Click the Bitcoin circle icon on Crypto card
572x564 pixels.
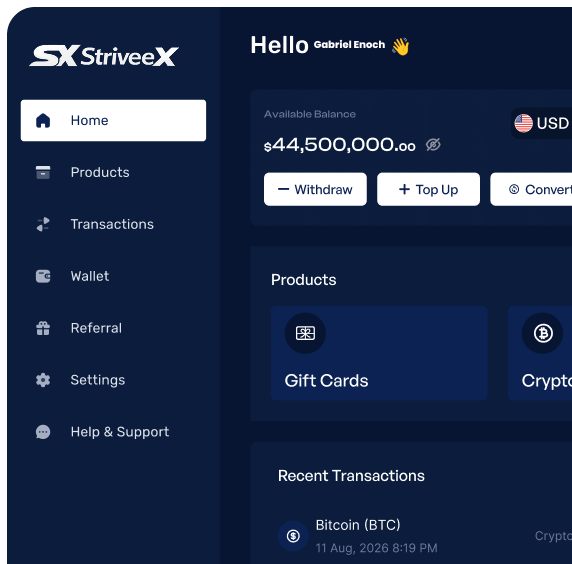click(x=543, y=333)
